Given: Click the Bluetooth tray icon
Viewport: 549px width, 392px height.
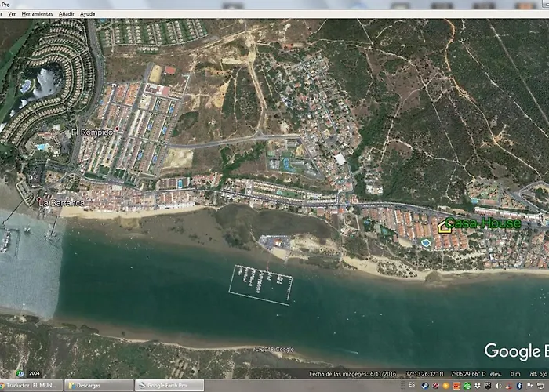Looking at the screenshot, I should coord(519,386).
